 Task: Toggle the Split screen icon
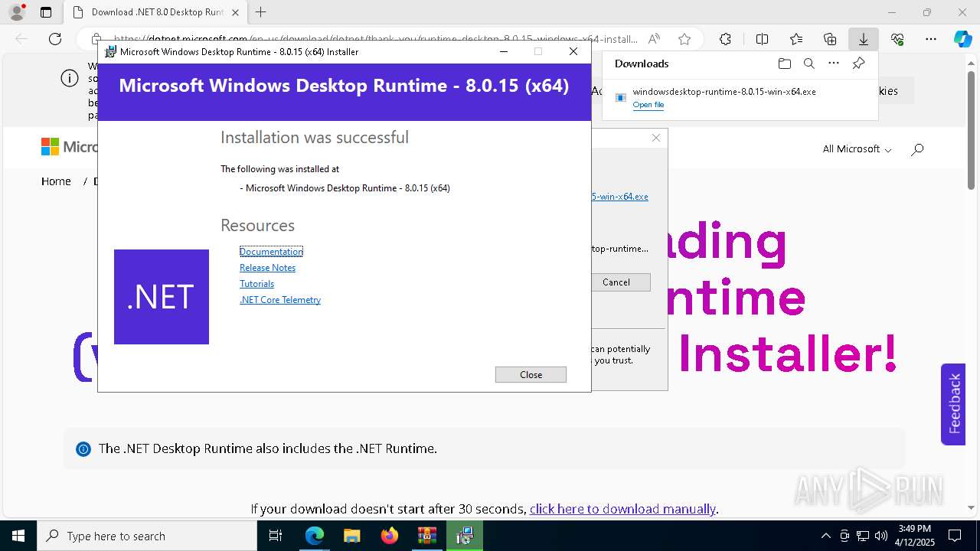pyautogui.click(x=762, y=39)
